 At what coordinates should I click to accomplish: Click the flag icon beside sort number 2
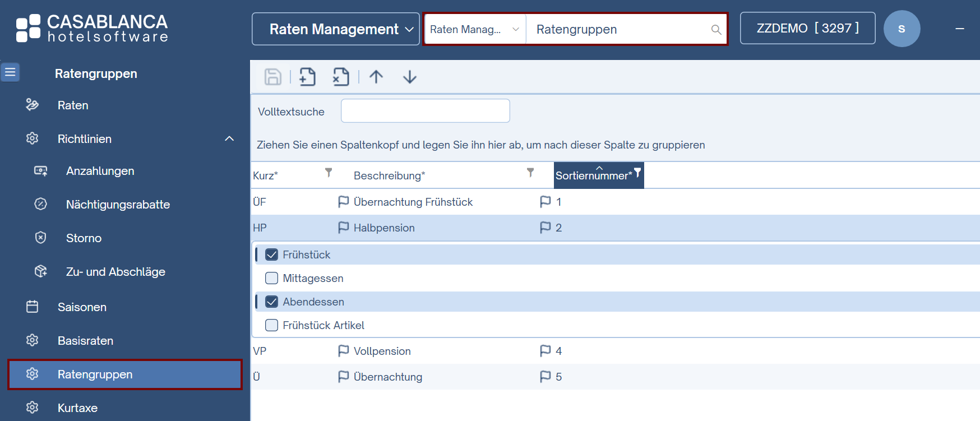pos(545,228)
